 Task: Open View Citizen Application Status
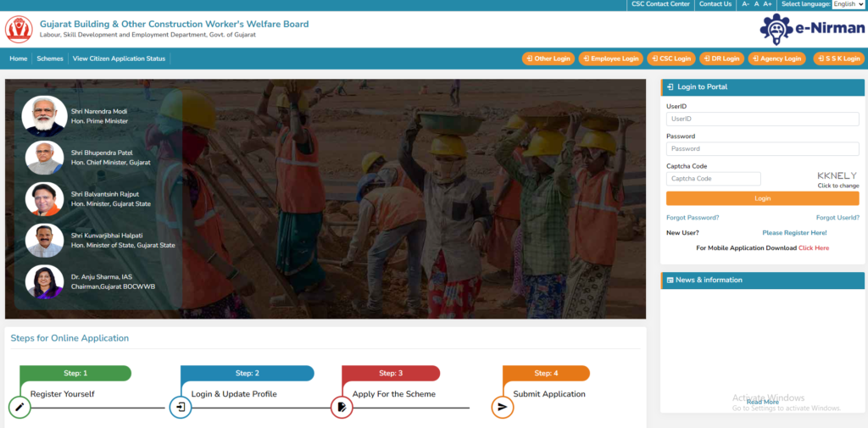click(119, 58)
